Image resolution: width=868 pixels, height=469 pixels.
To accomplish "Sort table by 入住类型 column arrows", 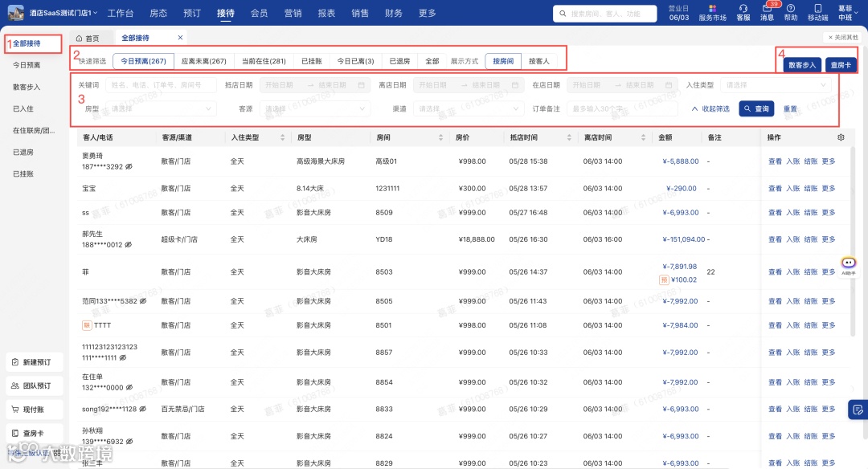I will click(282, 137).
